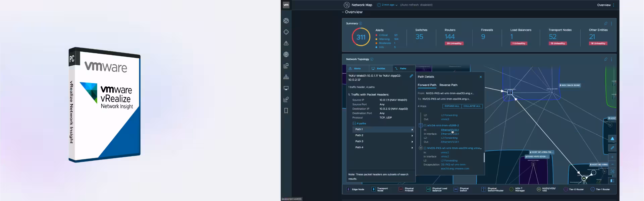Viewport: 644px width, 201px height.
Task: Open the bookmark sidebar icon
Action: click(286, 111)
